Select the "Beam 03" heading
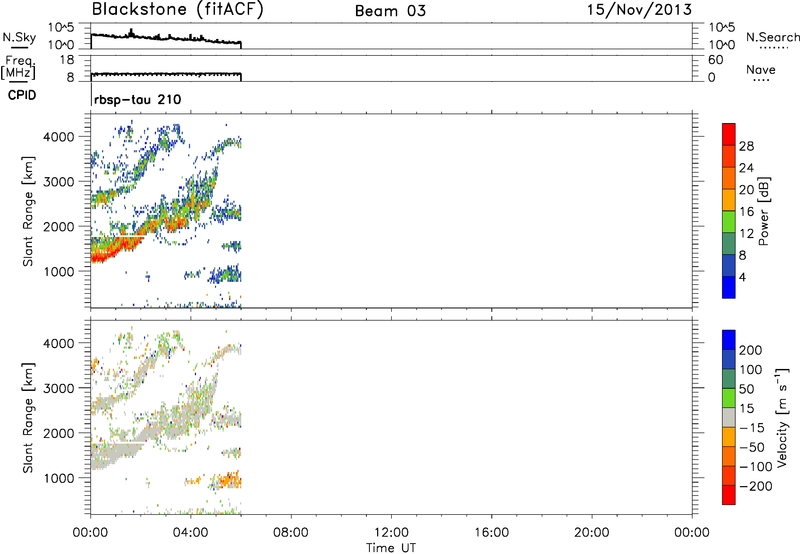800x554 pixels. [390, 11]
